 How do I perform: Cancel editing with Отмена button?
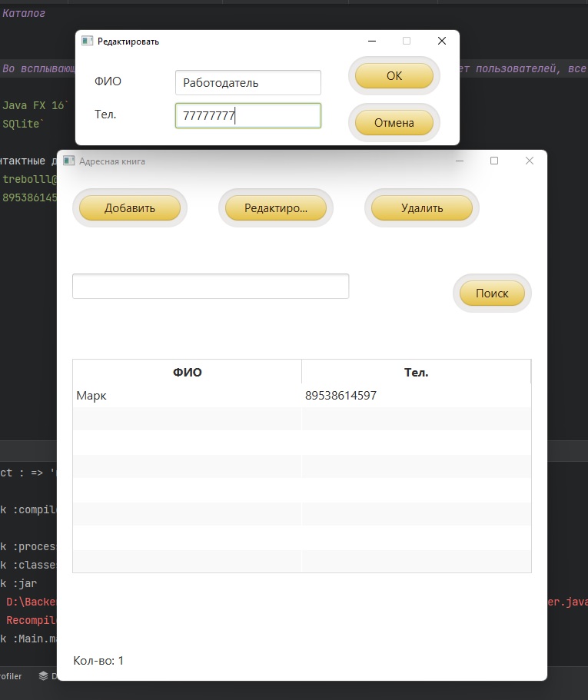(x=394, y=123)
